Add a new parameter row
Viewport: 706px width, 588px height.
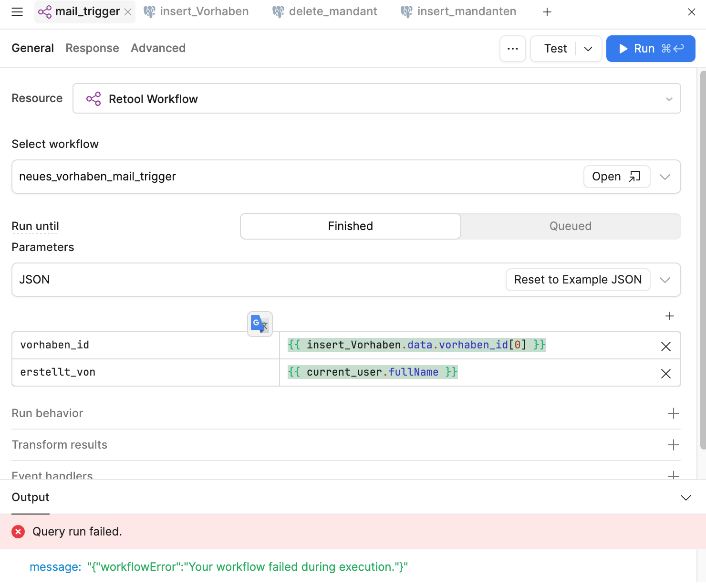[670, 316]
